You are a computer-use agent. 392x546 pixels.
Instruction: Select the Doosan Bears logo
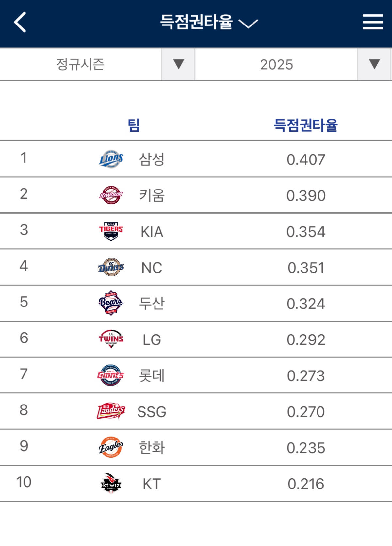111,303
